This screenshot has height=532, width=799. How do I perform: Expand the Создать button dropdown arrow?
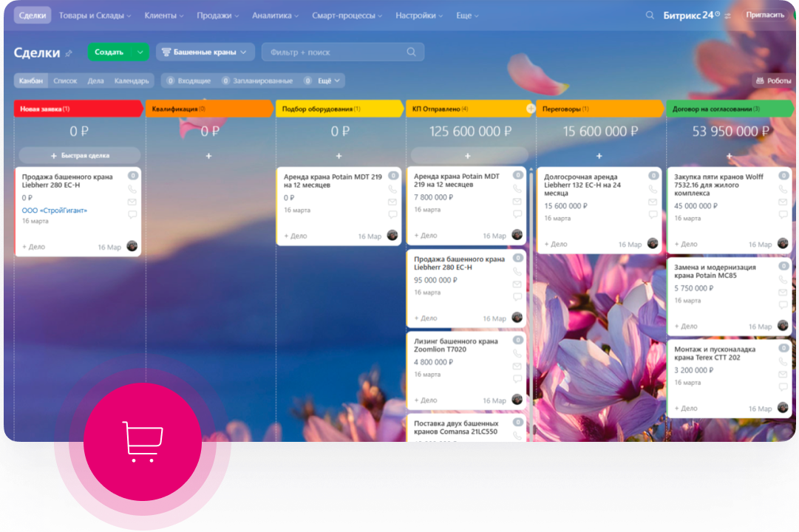coord(140,52)
